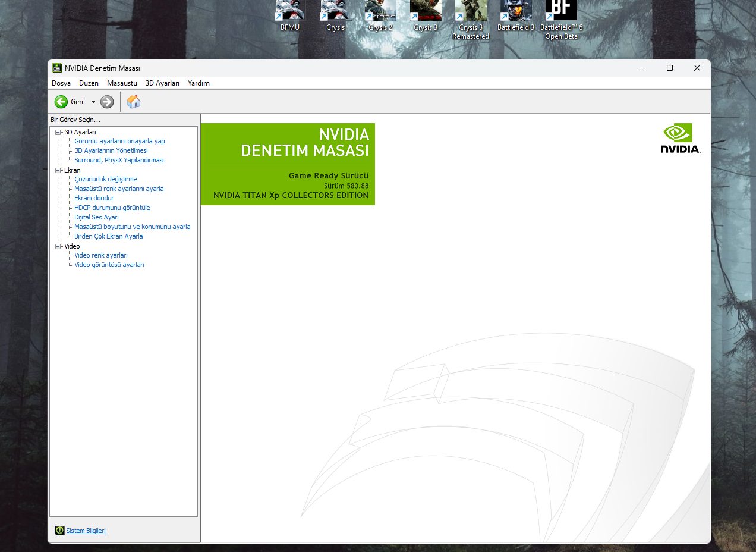Open BFMU desktop shortcut
Screen dimensions: 756x552
(x=290, y=15)
